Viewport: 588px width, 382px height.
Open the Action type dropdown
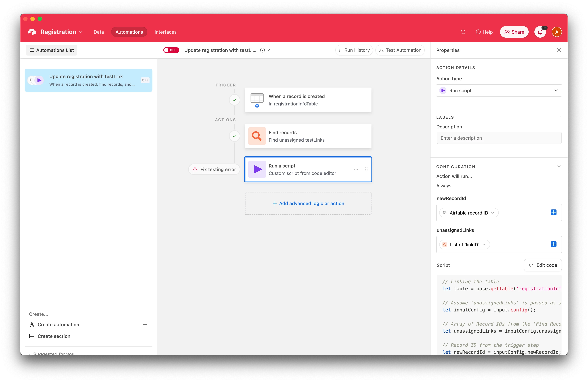tap(499, 91)
